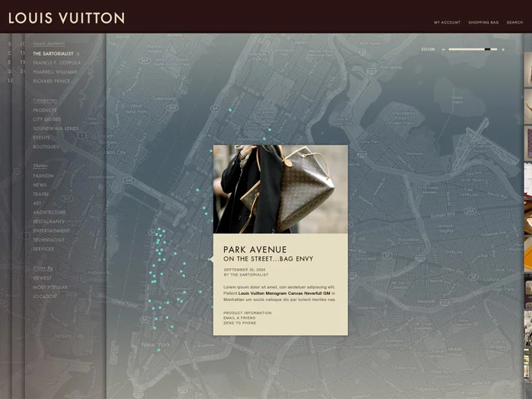
Task: Click the Park Avenue card title
Action: click(x=255, y=250)
